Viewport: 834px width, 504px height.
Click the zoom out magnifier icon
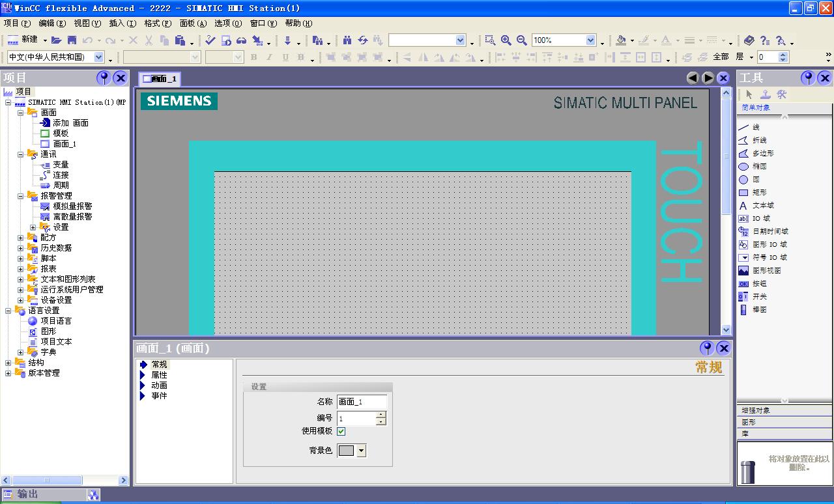click(521, 40)
